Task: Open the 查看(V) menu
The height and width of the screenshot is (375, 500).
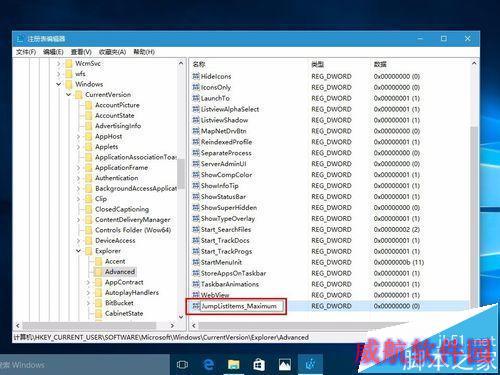Action: 81,52
